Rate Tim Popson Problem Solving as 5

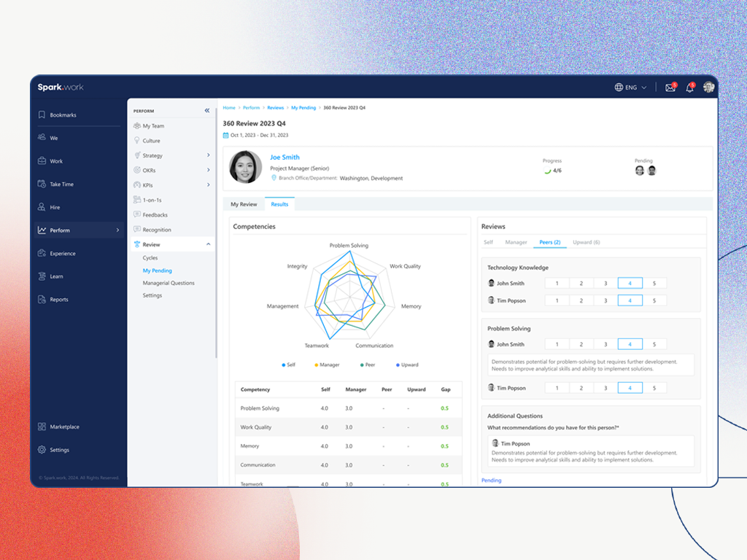(x=654, y=388)
